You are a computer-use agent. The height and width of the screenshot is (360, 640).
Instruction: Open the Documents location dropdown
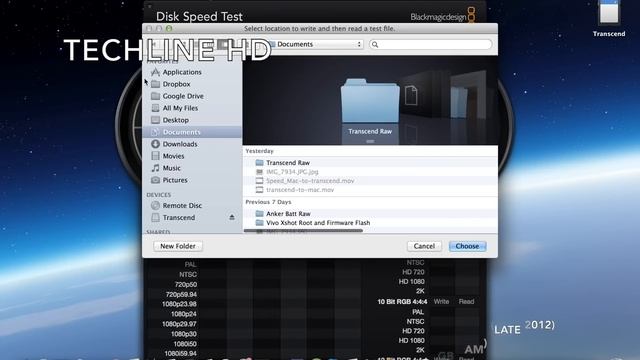pos(316,44)
